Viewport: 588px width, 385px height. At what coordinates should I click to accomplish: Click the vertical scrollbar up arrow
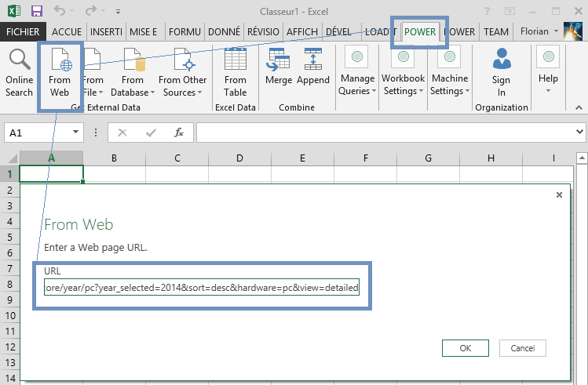coord(582,158)
